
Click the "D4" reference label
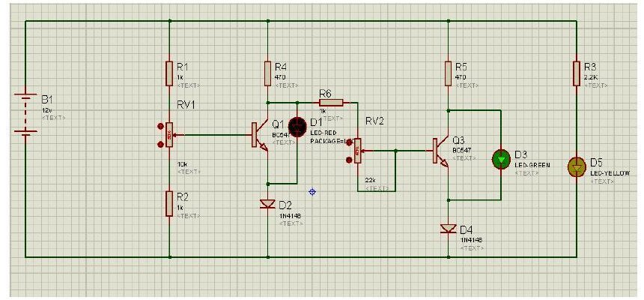pos(467,229)
